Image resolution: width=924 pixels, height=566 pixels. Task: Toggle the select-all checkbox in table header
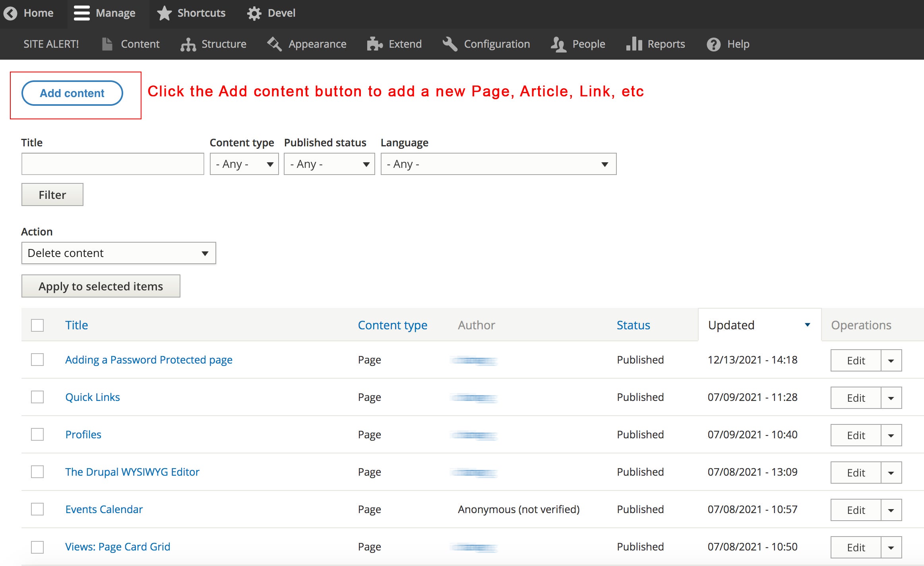[37, 325]
